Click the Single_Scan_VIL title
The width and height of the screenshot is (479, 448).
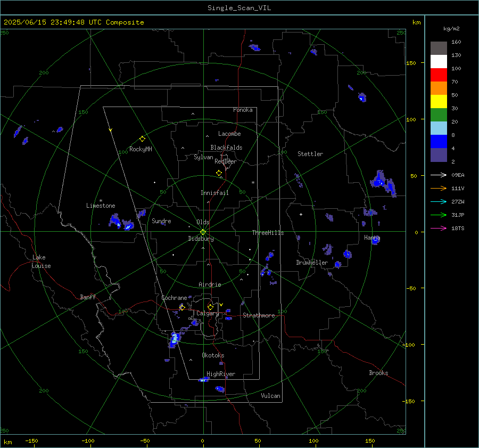pyautogui.click(x=239, y=8)
